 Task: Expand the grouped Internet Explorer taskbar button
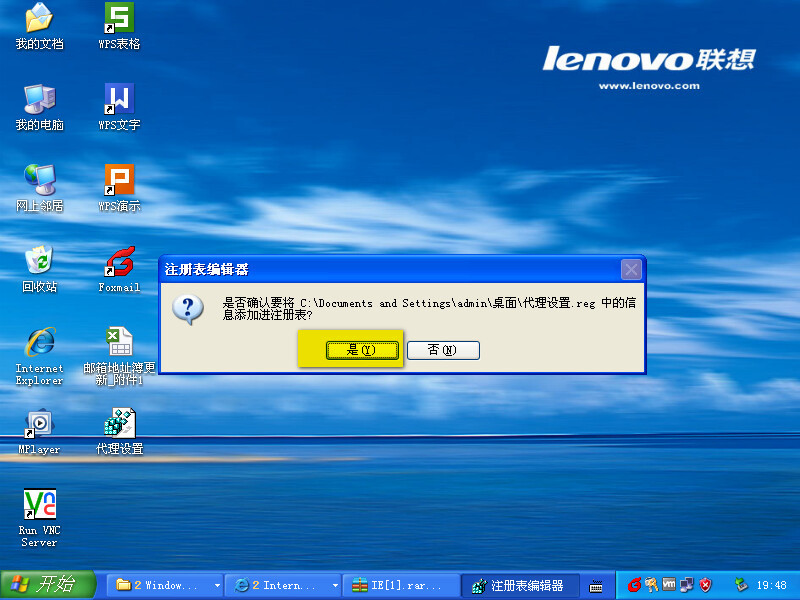click(x=283, y=585)
